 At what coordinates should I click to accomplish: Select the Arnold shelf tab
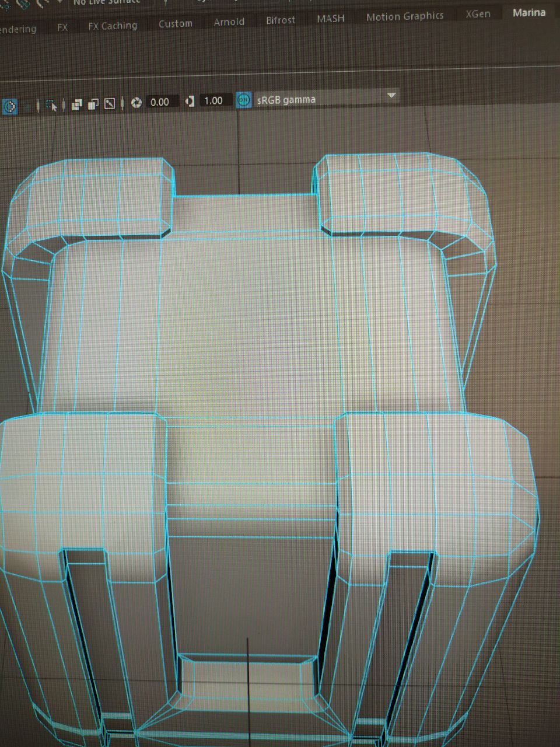coord(229,22)
